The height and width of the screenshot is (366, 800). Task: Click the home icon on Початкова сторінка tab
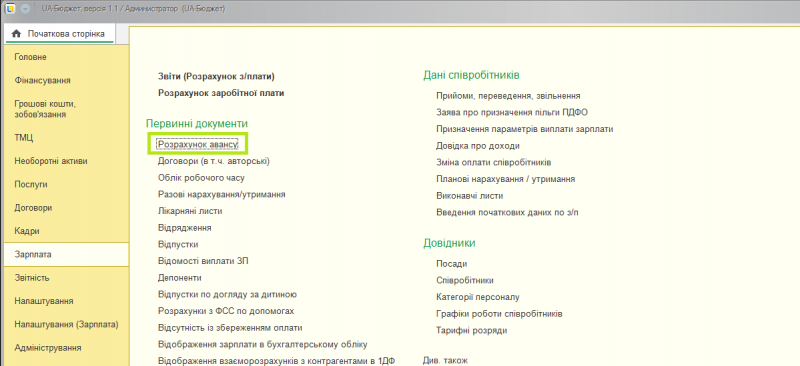point(16,34)
